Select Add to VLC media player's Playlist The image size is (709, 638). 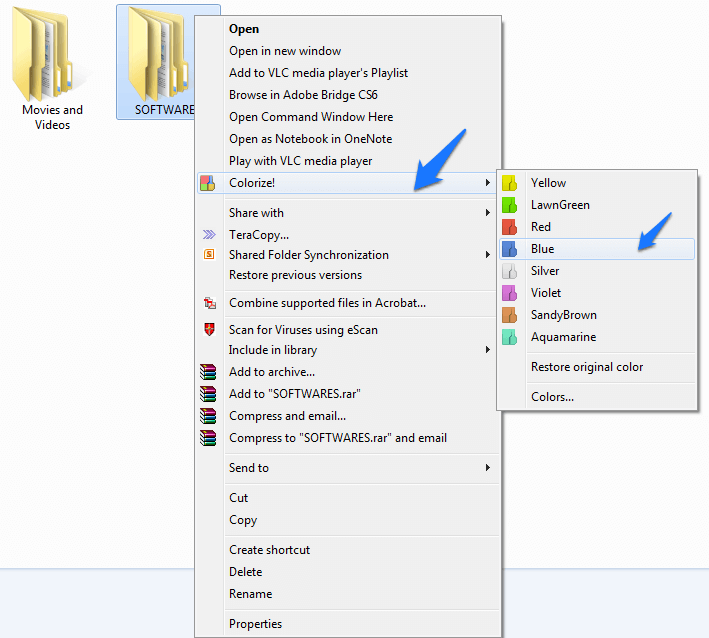click(x=348, y=73)
